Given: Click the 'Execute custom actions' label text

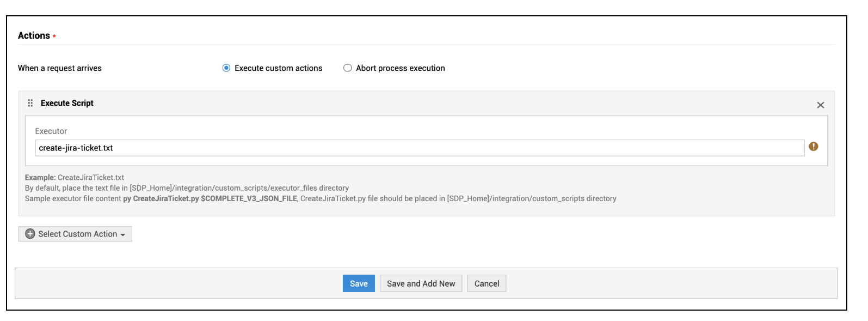Looking at the screenshot, I should pos(278,68).
